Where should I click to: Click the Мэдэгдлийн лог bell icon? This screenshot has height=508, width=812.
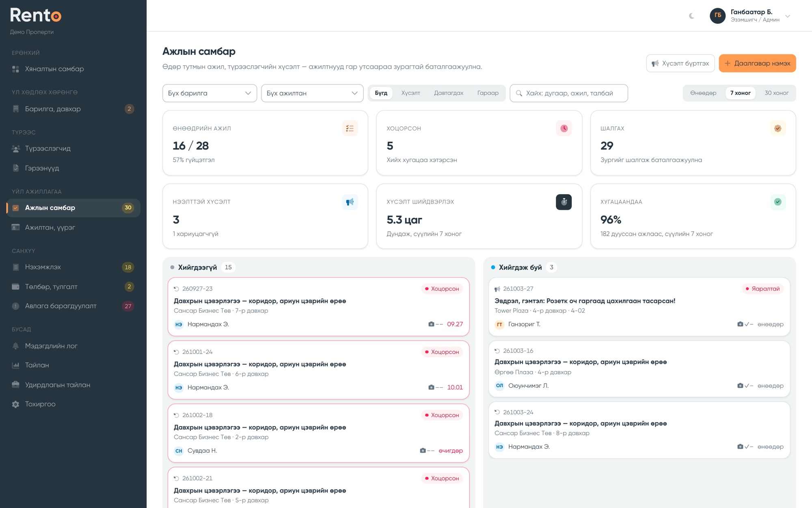click(x=15, y=346)
